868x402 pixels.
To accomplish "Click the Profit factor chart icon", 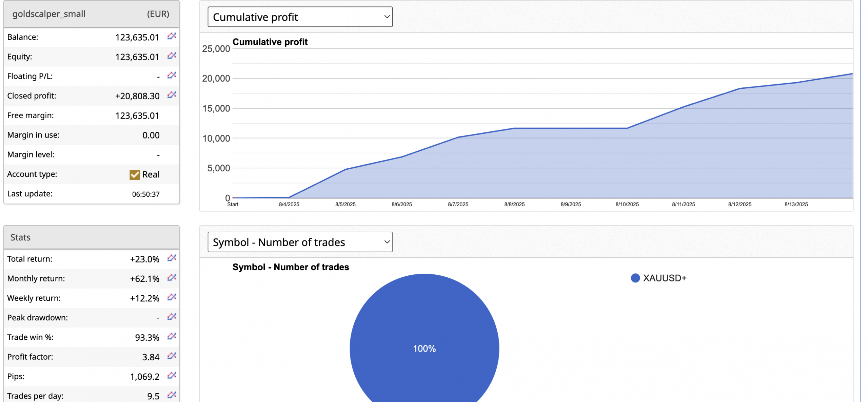I will (x=172, y=356).
